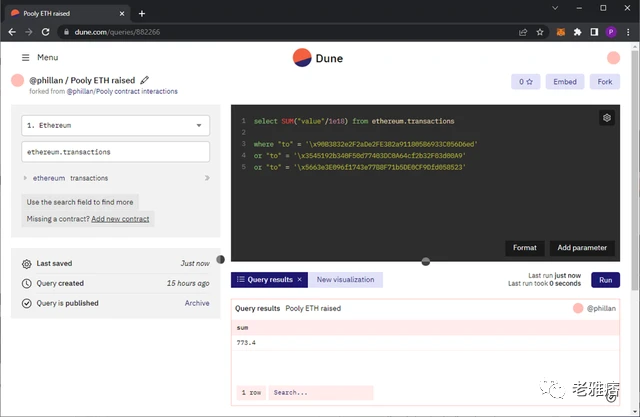The image size is (640, 417).
Task: Click the 1 row count label
Action: [251, 393]
